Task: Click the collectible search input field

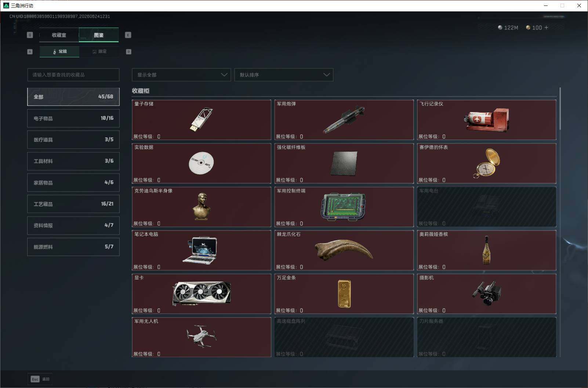Action: tap(73, 75)
